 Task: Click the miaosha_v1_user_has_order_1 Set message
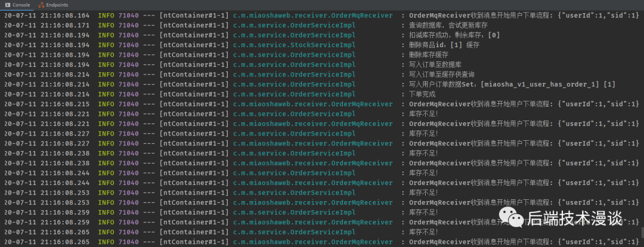point(512,85)
